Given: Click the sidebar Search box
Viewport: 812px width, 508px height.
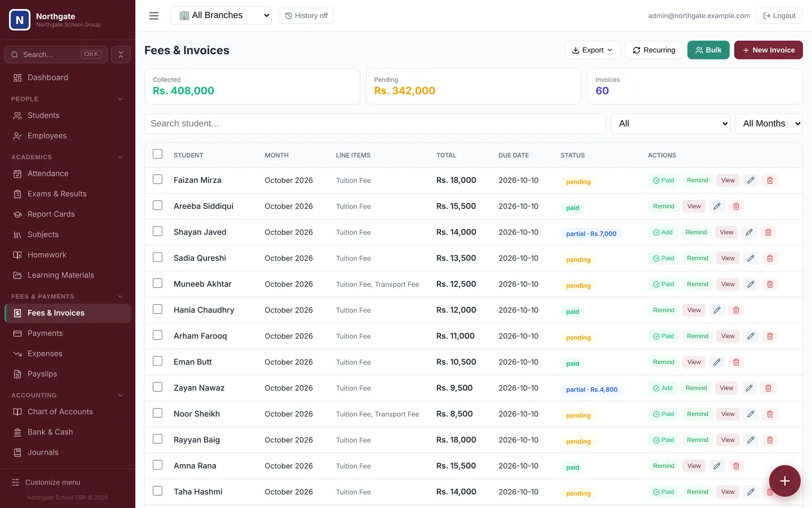Looking at the screenshot, I should coord(56,55).
